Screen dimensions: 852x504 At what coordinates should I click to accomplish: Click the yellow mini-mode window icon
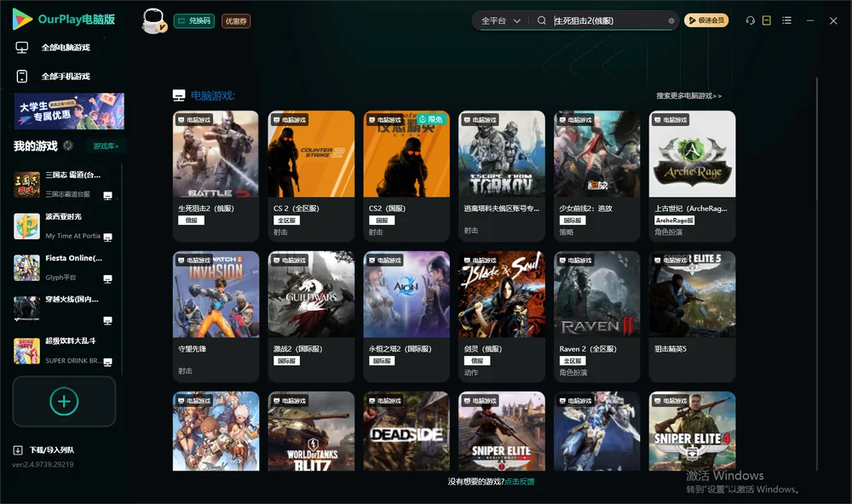point(767,20)
